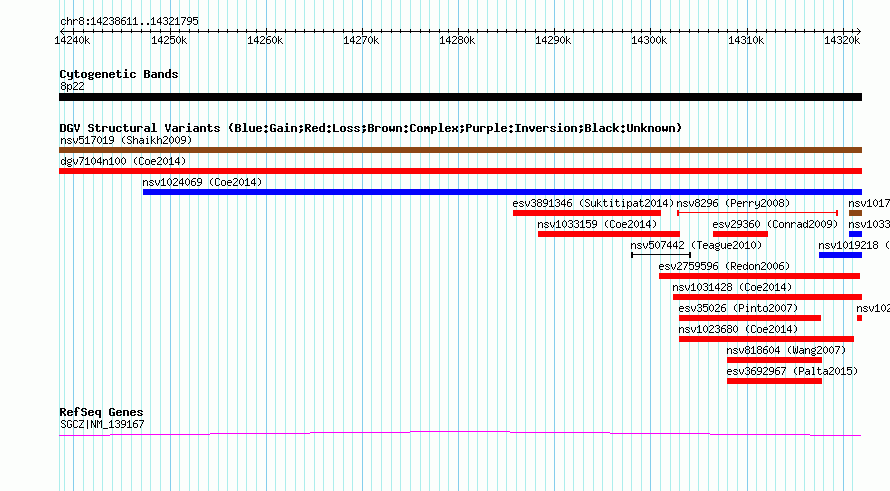Click the tiny red bar under nsv102 label
This screenshot has width=890, height=491.
(859, 318)
